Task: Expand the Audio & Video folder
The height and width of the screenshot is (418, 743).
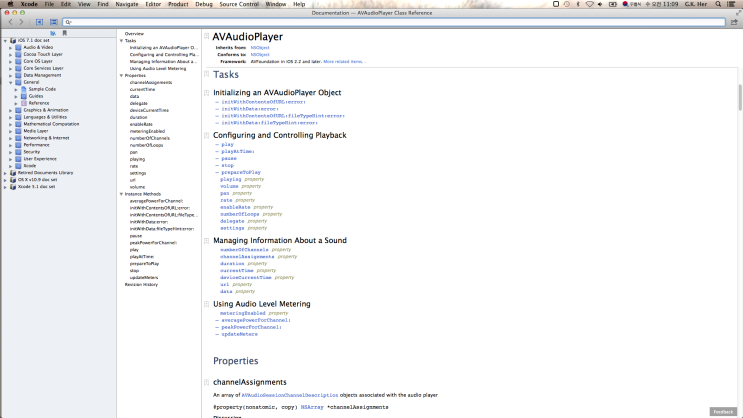Action: pos(10,47)
